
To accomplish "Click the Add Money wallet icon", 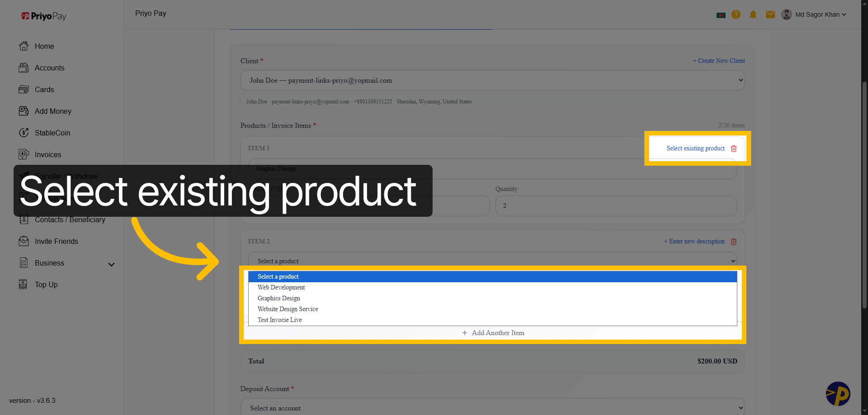I will tap(24, 111).
